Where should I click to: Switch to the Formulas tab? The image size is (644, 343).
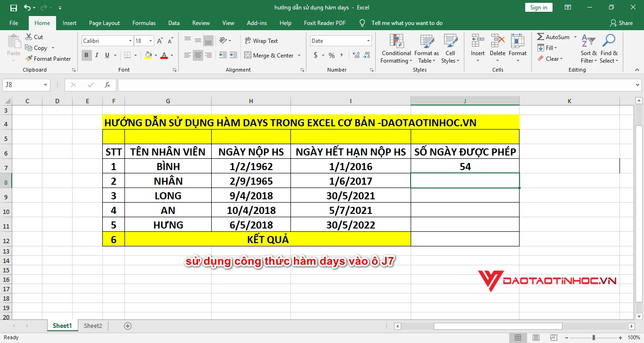tap(144, 23)
